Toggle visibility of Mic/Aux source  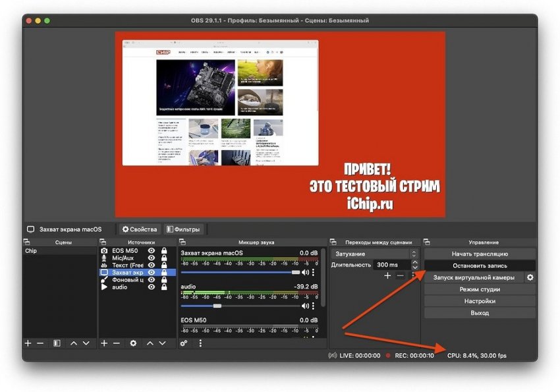pyautogui.click(x=152, y=258)
